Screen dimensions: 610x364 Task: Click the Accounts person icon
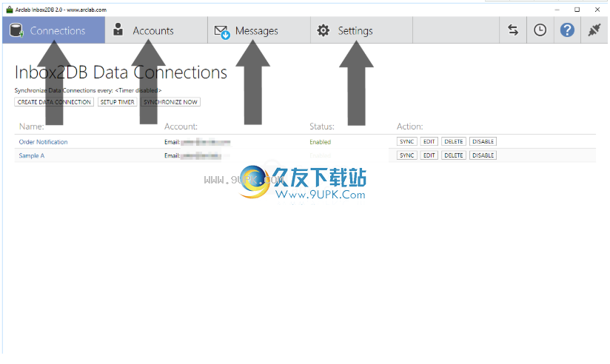click(x=118, y=30)
